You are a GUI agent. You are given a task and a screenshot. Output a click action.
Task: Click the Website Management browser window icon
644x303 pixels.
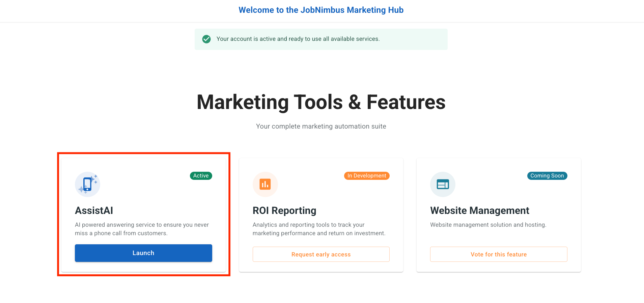[443, 184]
